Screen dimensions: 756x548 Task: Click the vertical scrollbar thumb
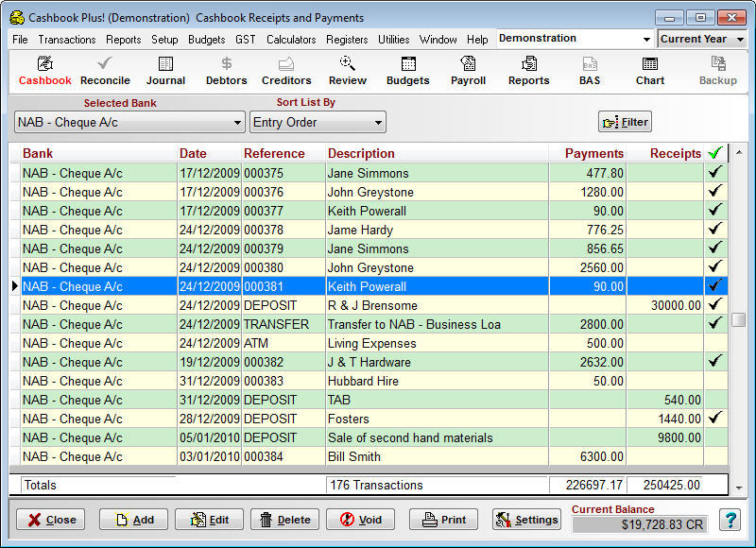(739, 319)
